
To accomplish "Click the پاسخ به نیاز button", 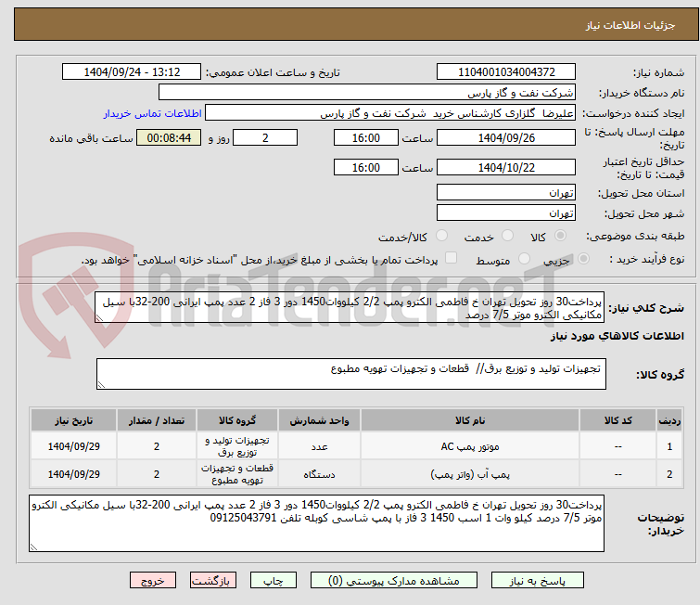I will [537, 581].
